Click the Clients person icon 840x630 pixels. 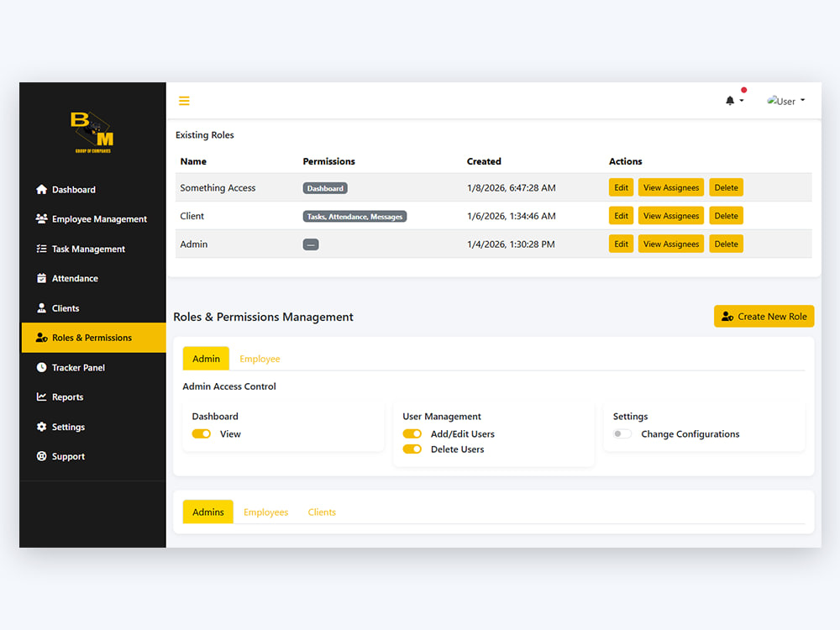[41, 308]
